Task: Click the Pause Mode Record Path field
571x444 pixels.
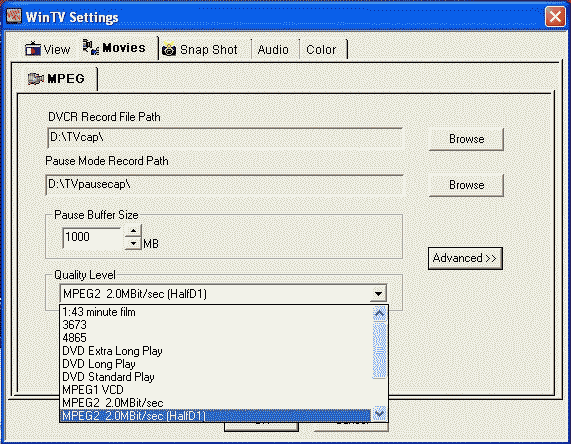Action: click(x=225, y=185)
